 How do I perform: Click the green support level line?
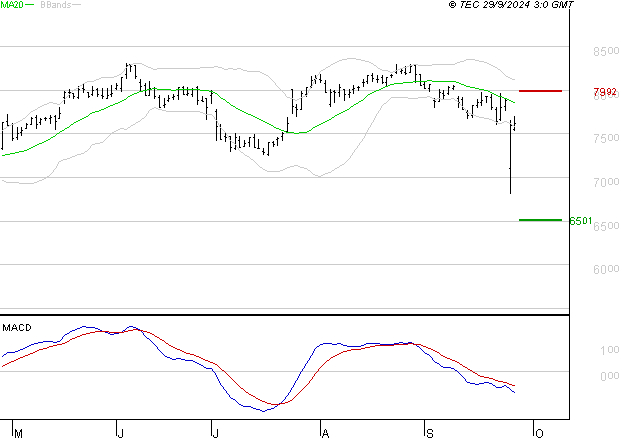(540, 220)
